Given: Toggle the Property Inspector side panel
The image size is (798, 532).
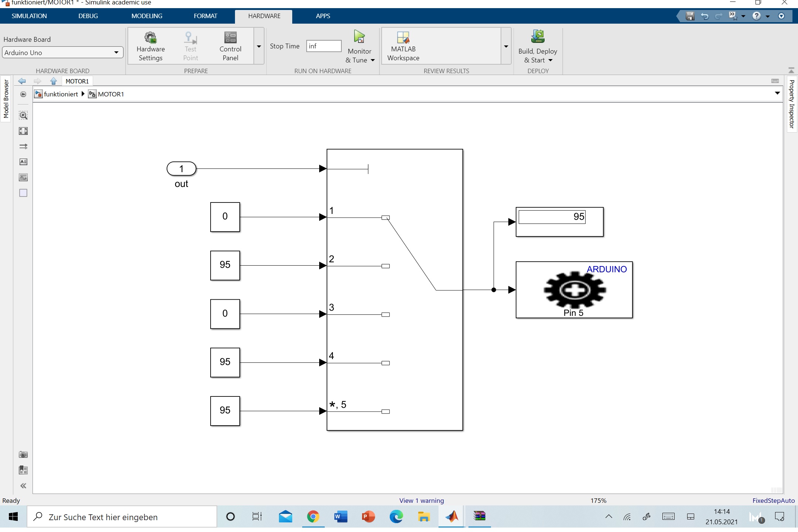Looking at the screenshot, I should (791, 104).
